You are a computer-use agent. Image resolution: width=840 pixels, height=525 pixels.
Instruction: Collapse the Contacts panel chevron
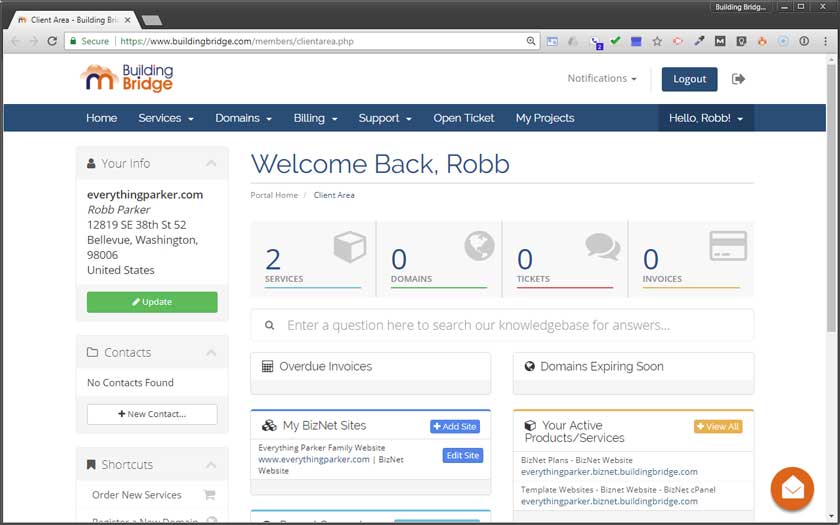pyautogui.click(x=211, y=352)
